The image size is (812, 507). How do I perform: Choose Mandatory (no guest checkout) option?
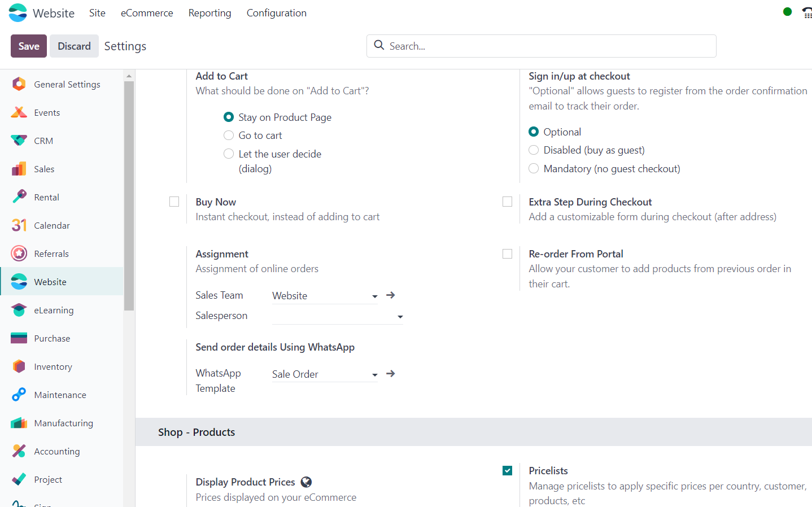[x=534, y=169]
